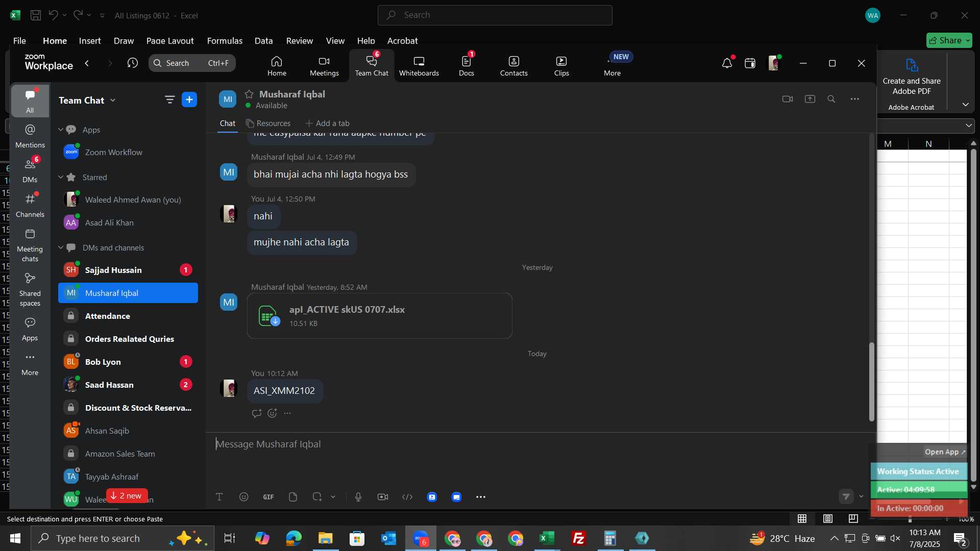Image resolution: width=980 pixels, height=551 pixels.
Task: Collapse the Starred section
Action: click(61, 177)
